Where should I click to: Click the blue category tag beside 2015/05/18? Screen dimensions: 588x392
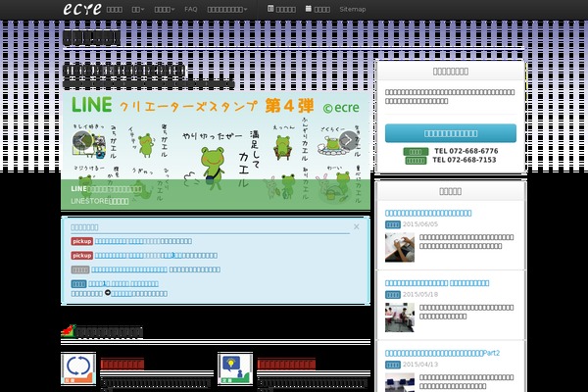(x=393, y=294)
